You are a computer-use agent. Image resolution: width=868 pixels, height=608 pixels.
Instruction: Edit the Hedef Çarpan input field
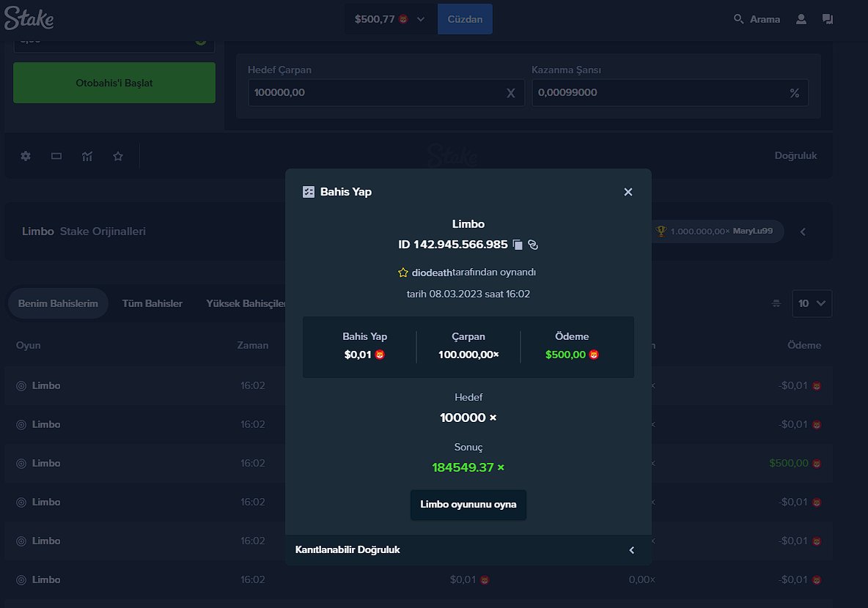[x=386, y=93]
